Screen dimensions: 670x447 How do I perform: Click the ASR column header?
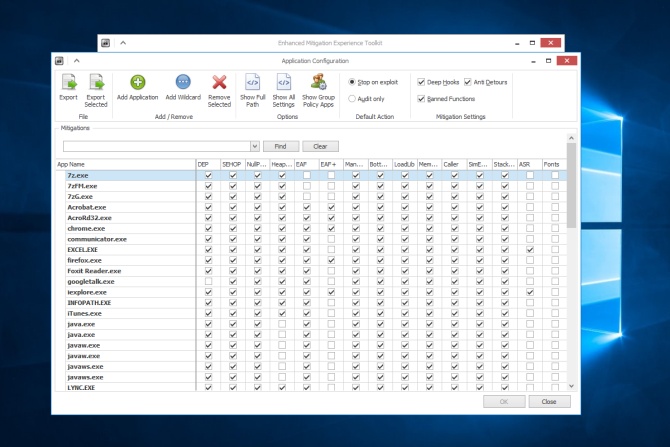pyautogui.click(x=529, y=165)
